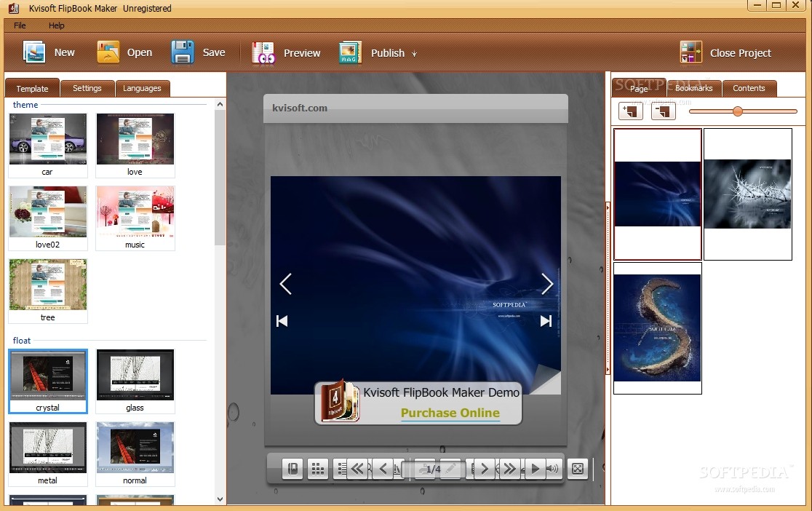This screenshot has width=812, height=511.
Task: Click the right panel collapse handle
Action: [608, 288]
